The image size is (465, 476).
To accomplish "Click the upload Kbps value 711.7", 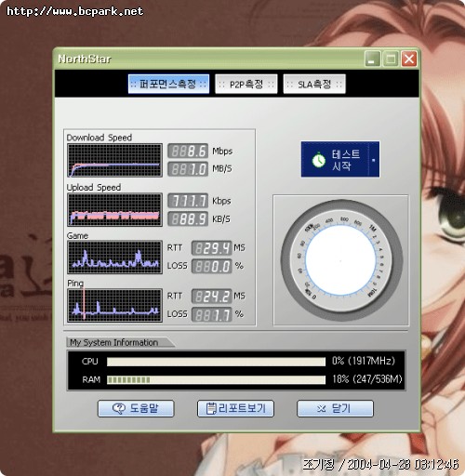I will [x=188, y=201].
